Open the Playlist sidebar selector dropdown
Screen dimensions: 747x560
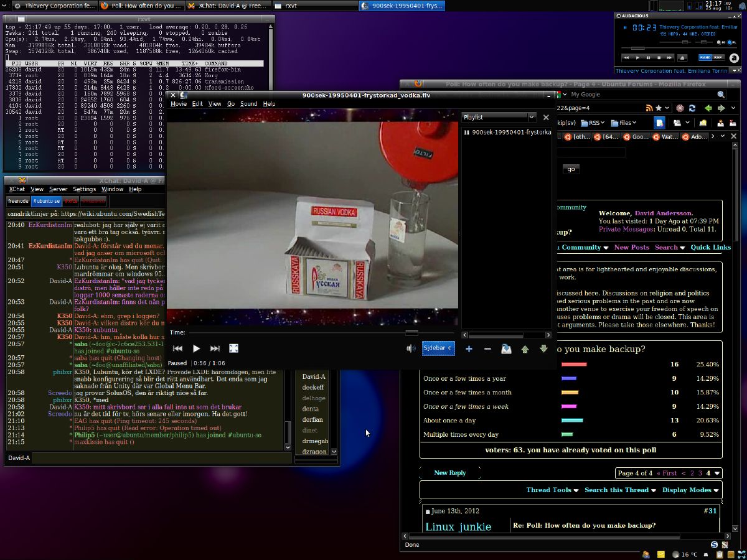499,117
